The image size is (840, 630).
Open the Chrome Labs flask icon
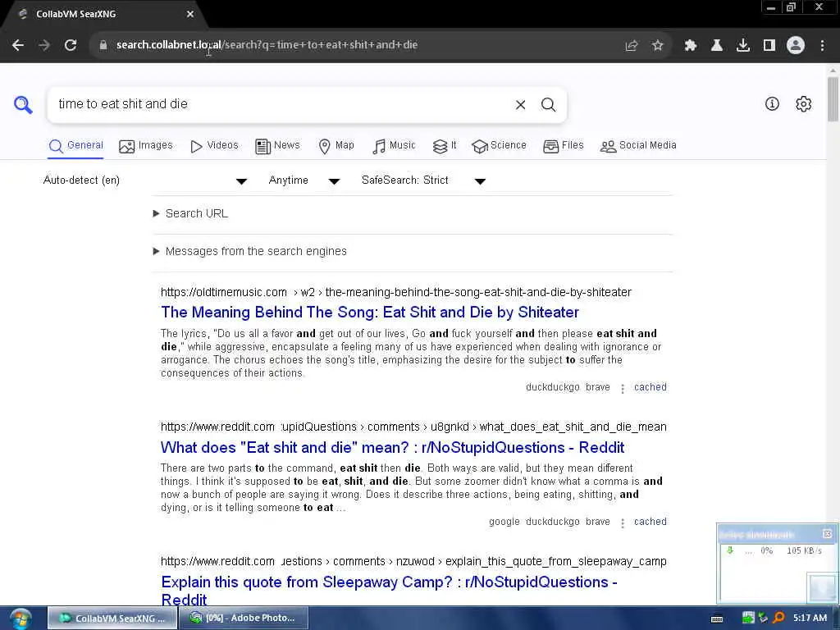point(716,46)
